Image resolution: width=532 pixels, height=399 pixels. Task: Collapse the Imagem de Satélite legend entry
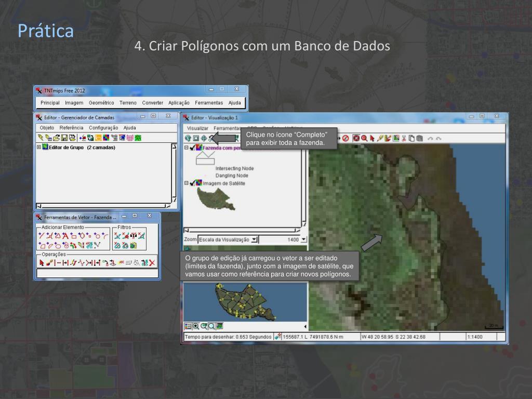[187, 183]
